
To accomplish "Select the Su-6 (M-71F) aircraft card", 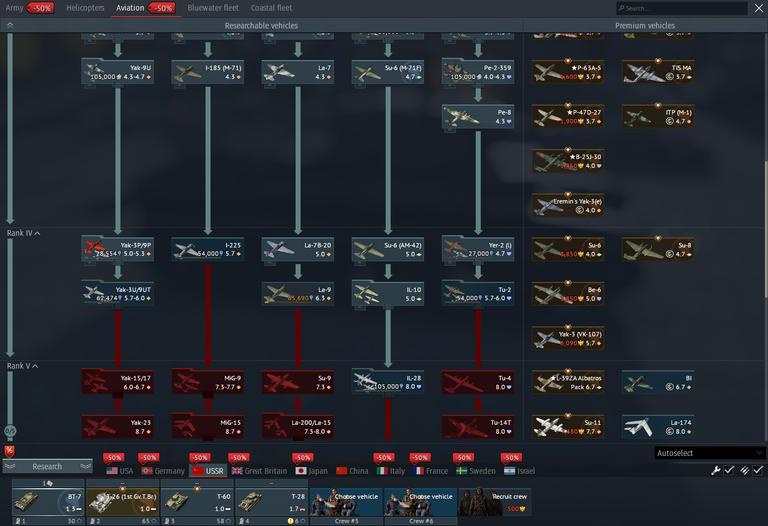I will [x=388, y=72].
